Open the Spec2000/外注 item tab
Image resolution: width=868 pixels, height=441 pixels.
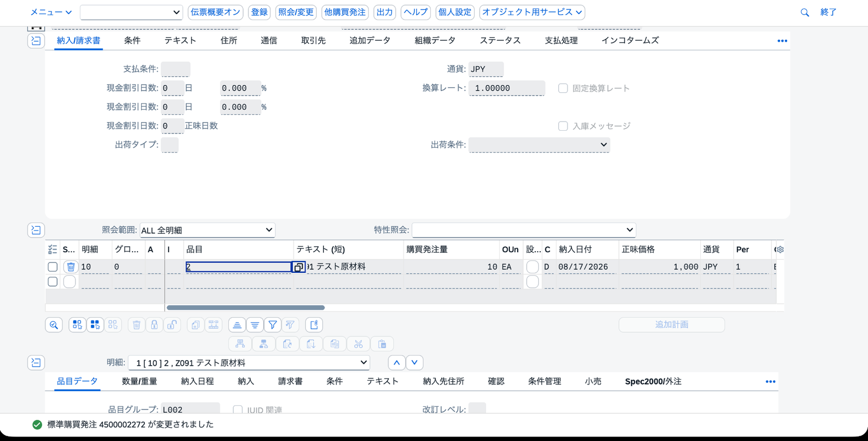pos(653,381)
